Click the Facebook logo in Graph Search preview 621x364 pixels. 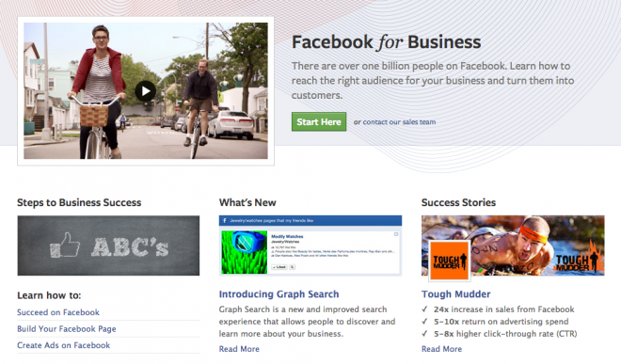(x=225, y=221)
